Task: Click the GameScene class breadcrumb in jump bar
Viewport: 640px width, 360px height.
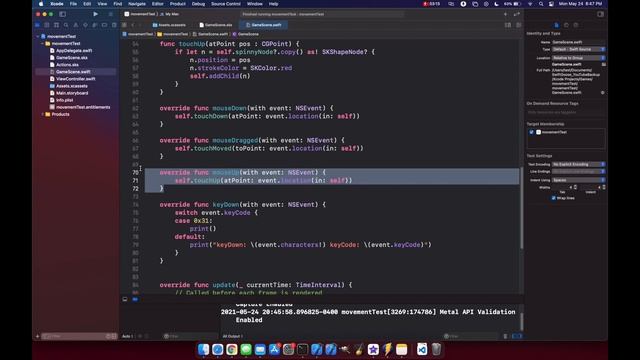Action: [246, 34]
